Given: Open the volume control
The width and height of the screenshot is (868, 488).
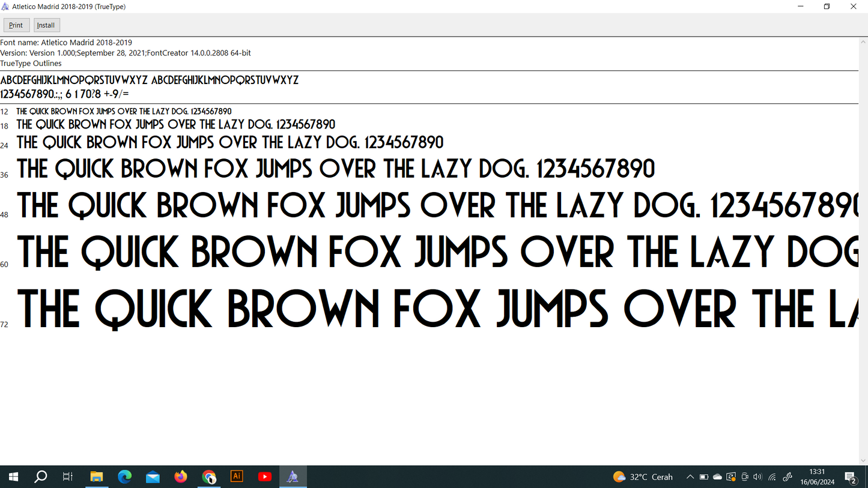Looking at the screenshot, I should (757, 477).
